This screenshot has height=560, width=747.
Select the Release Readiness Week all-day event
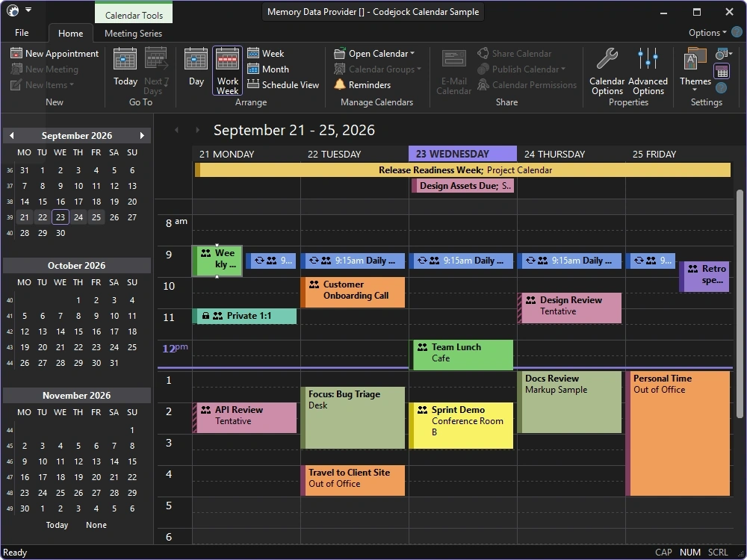462,170
